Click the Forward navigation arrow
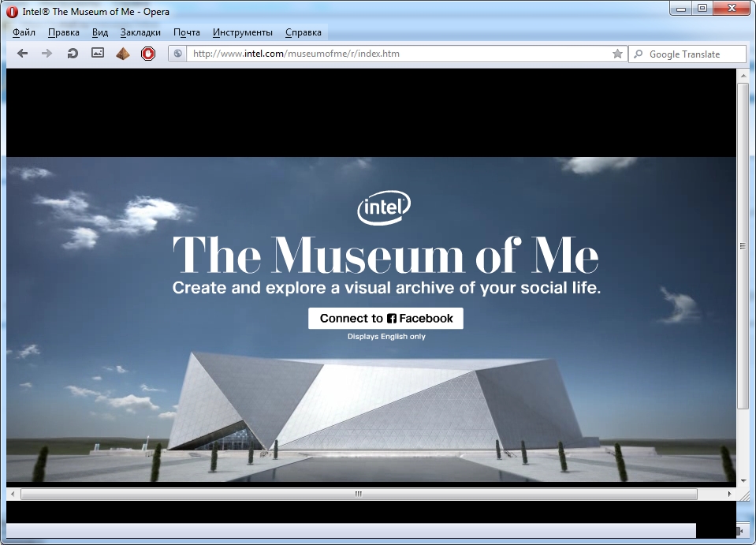 [x=47, y=54]
